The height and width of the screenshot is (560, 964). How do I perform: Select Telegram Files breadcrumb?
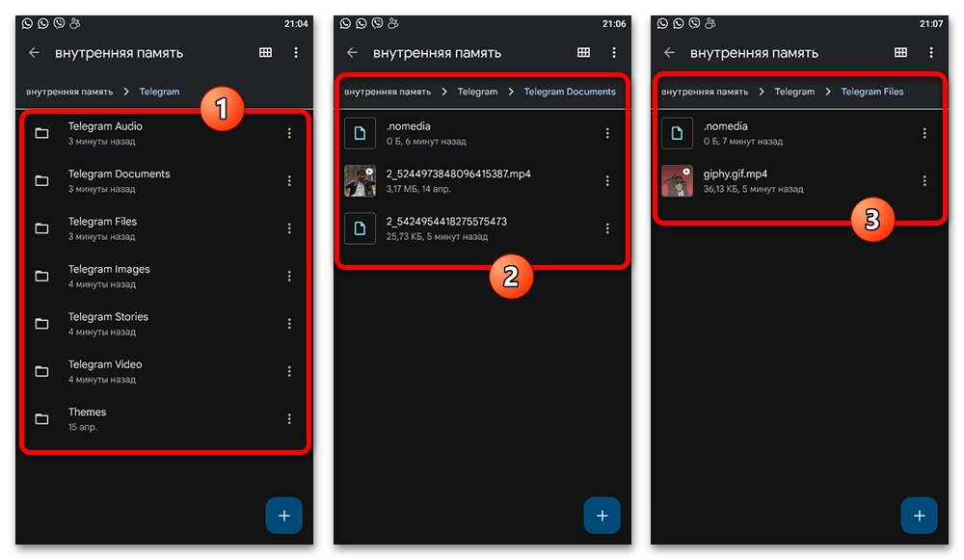pyautogui.click(x=871, y=92)
